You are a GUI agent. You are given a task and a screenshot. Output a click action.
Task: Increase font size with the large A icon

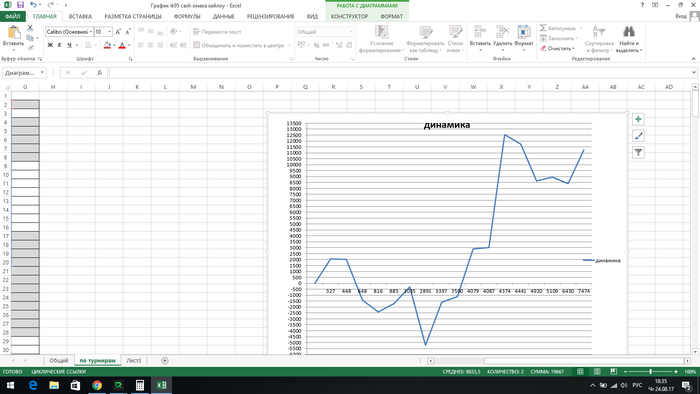tap(118, 32)
